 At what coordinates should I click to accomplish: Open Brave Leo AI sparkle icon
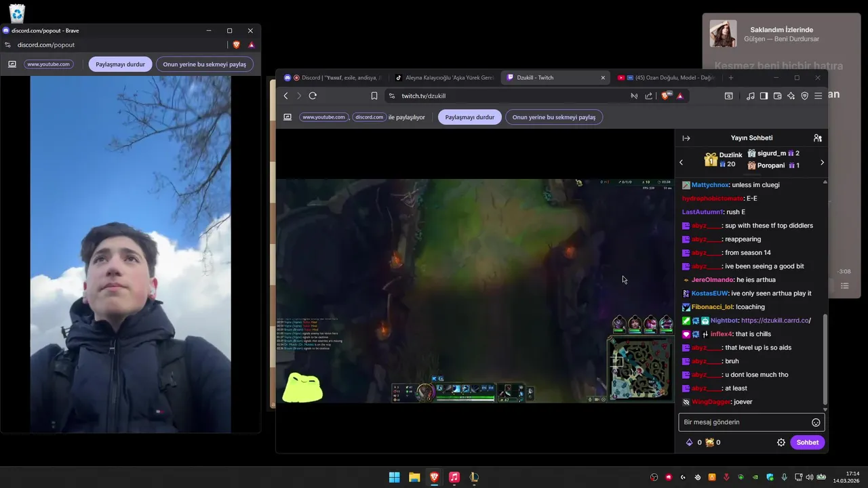(791, 96)
